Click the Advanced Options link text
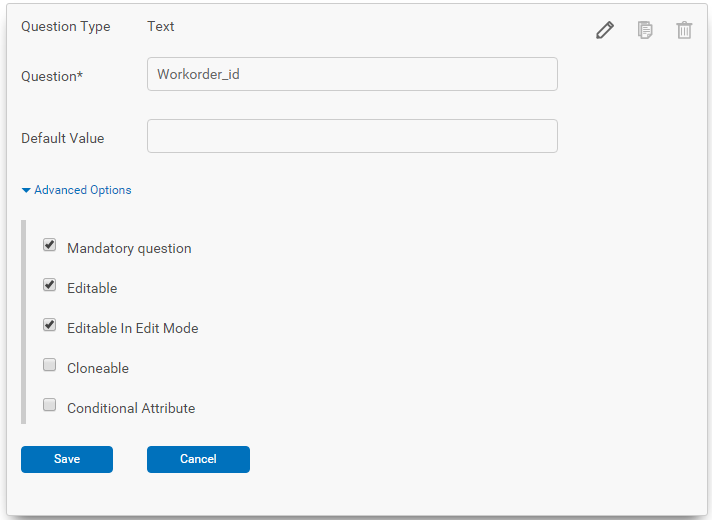This screenshot has height=520, width=712. click(83, 190)
